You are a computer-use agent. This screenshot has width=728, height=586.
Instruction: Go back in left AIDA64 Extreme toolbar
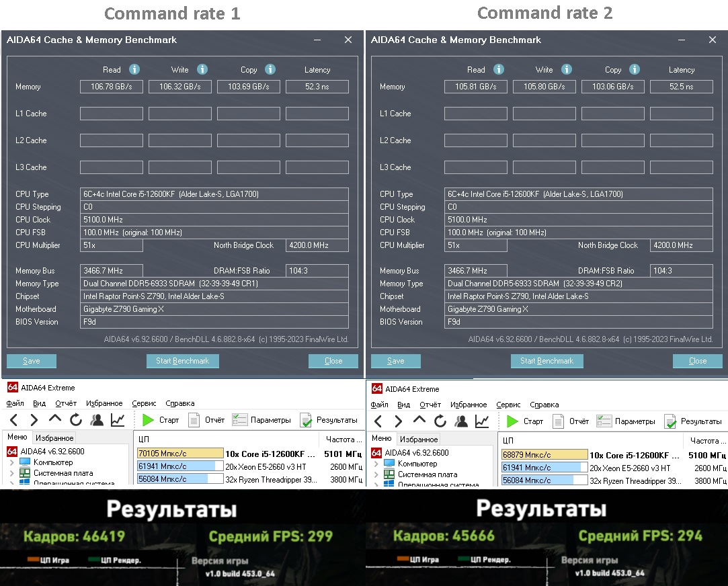point(14,420)
